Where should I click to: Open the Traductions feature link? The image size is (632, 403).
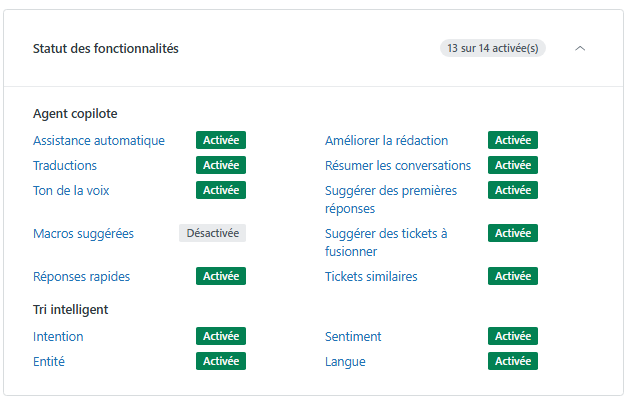[65, 166]
